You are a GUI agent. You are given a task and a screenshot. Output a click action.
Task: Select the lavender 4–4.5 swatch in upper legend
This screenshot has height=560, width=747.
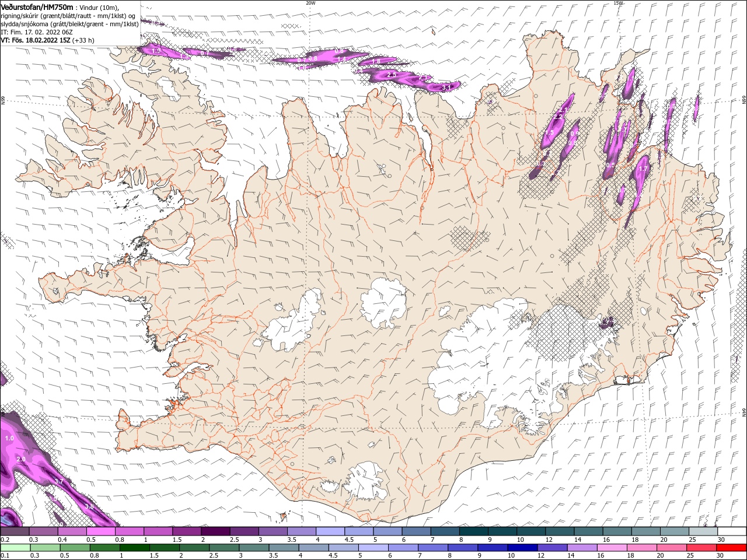tap(330, 531)
